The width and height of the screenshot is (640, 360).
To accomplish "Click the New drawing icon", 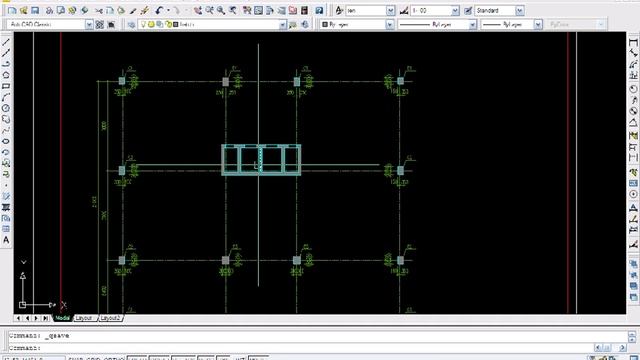I will click(x=12, y=11).
